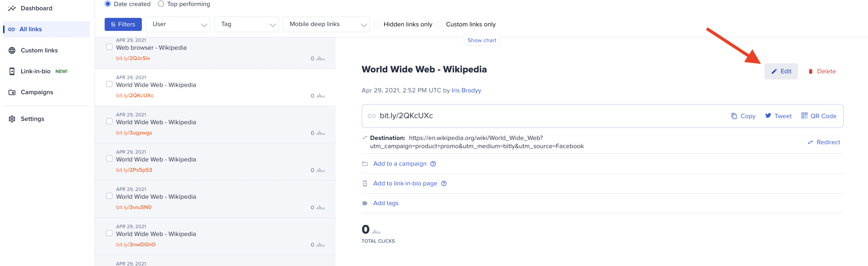Select the Date created radio button
Image resolution: width=868 pixels, height=266 pixels.
(107, 4)
